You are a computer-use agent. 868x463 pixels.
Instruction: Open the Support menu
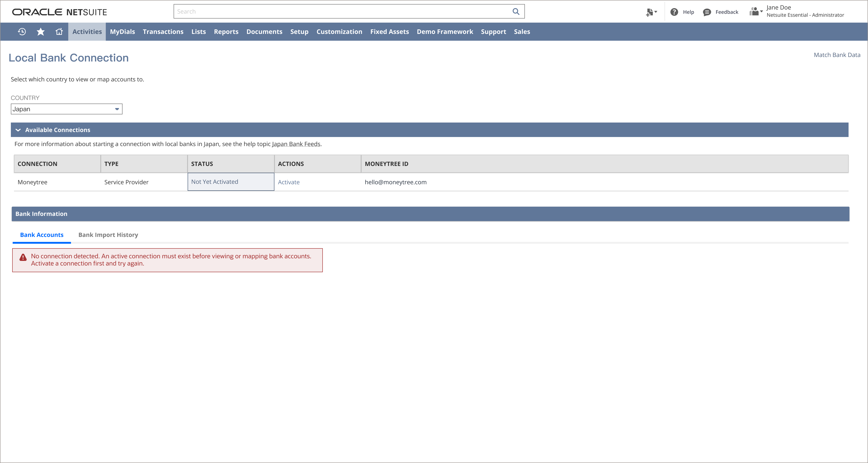tap(493, 32)
